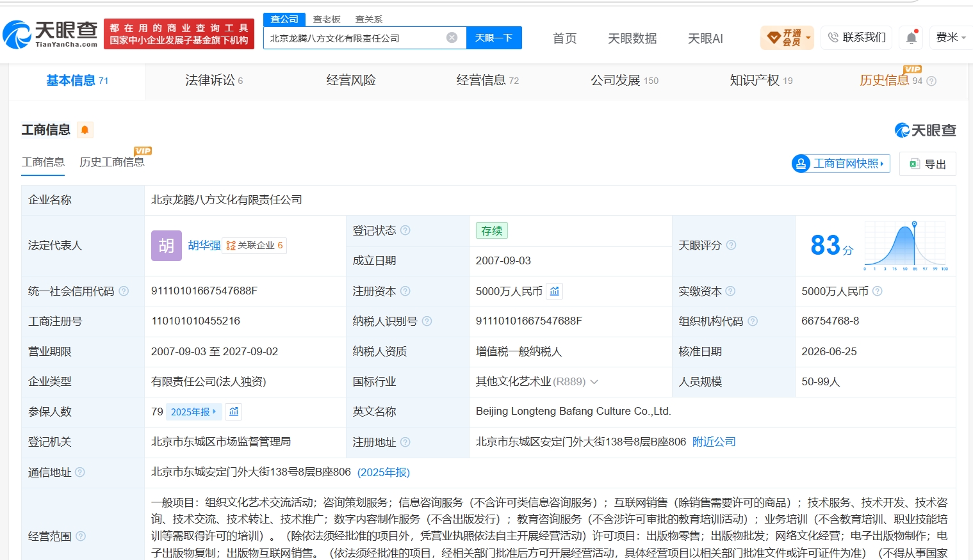Select the 知识产权 tab
Image resolution: width=973 pixels, height=560 pixels.
coord(761,81)
